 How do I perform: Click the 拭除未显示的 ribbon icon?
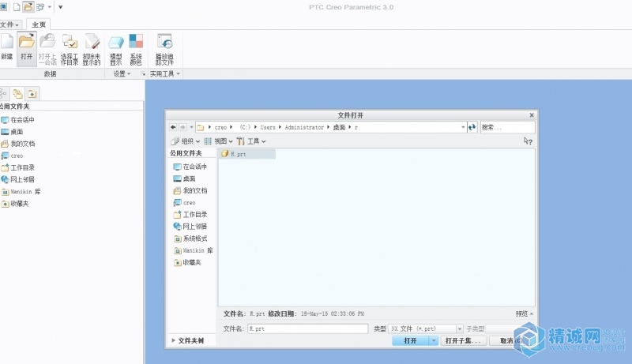click(x=92, y=49)
